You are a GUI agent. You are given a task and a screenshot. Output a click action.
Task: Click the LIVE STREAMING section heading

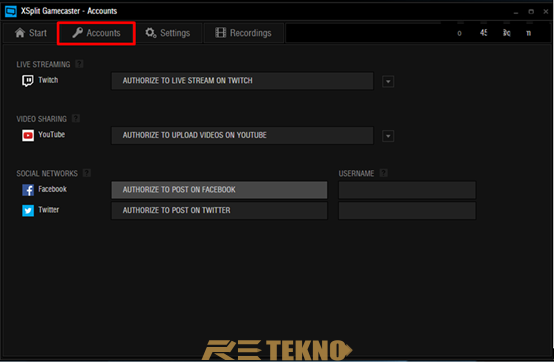click(x=43, y=64)
